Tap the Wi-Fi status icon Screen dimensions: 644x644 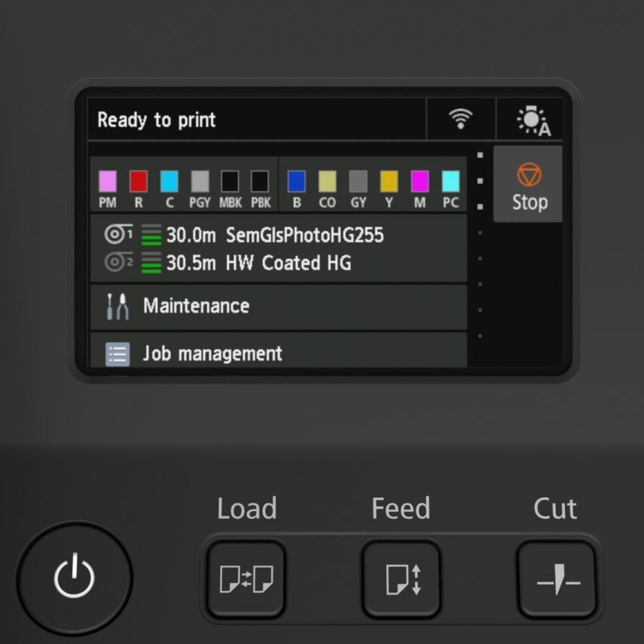click(x=460, y=119)
